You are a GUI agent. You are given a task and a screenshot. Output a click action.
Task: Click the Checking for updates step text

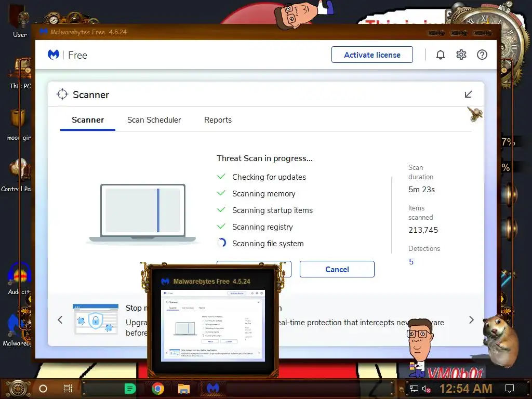click(x=269, y=177)
